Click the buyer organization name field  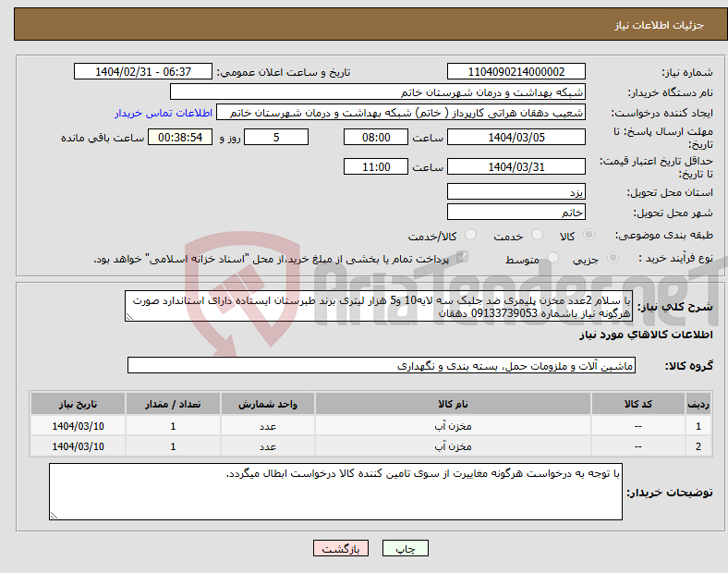click(x=378, y=91)
